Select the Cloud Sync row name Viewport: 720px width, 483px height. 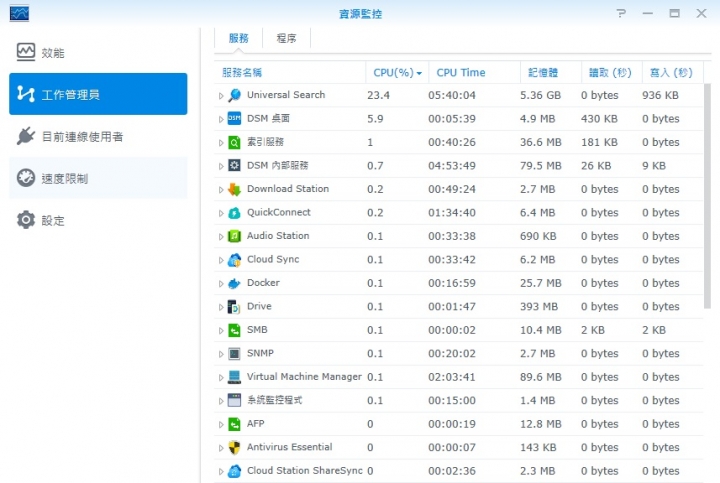point(273,259)
